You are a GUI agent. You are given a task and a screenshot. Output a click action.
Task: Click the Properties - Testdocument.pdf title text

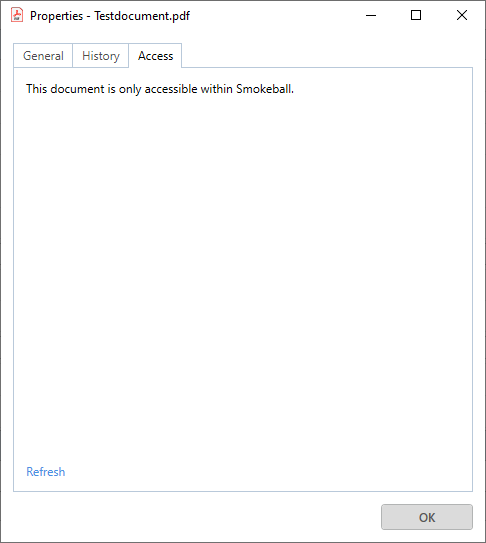point(110,16)
